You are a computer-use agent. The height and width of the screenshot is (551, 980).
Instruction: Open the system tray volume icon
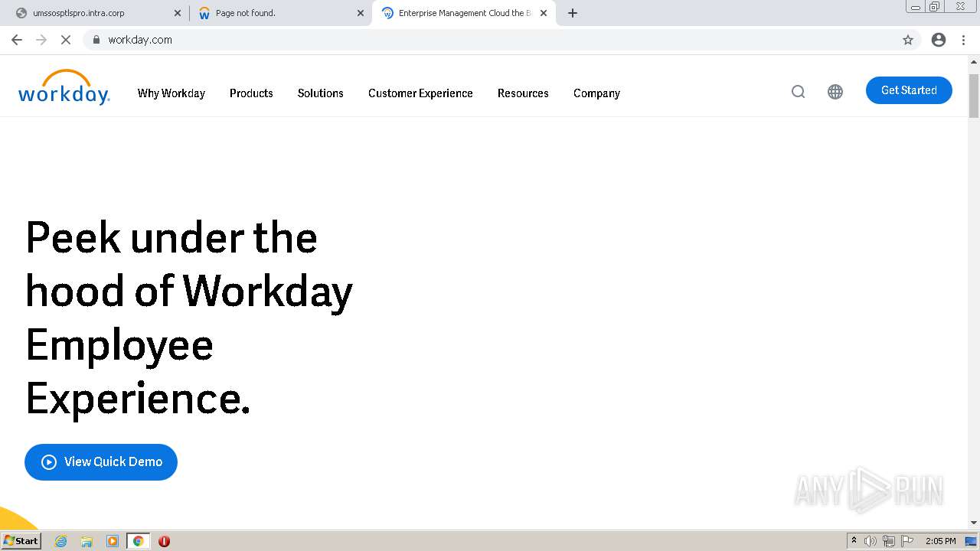tap(871, 541)
